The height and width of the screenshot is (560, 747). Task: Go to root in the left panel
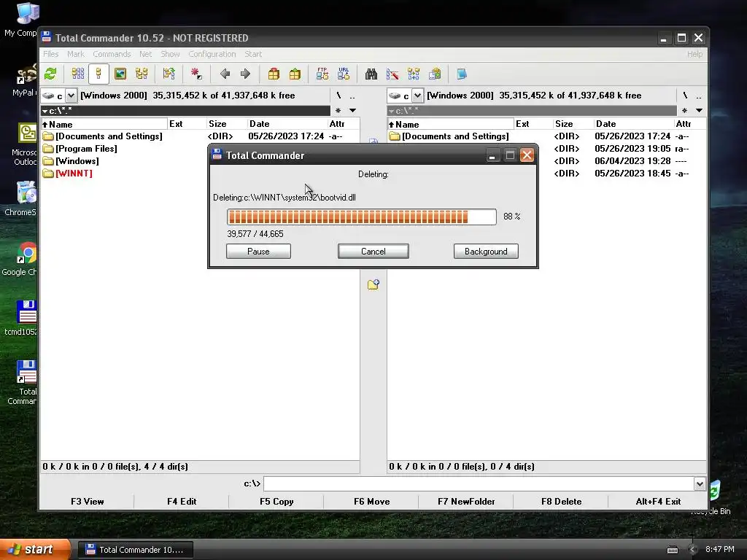[x=338, y=96]
